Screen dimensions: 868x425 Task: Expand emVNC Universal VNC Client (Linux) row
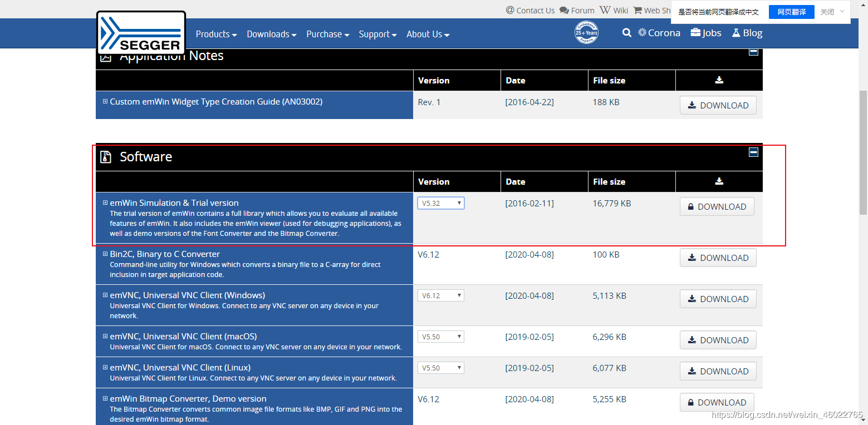pyautogui.click(x=105, y=368)
